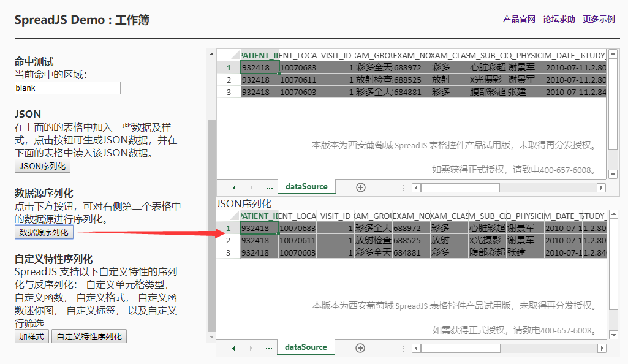This screenshot has width=628, height=364.
Task: Click tab strip splitter handle in bottom spreadsheet
Action: (x=403, y=349)
